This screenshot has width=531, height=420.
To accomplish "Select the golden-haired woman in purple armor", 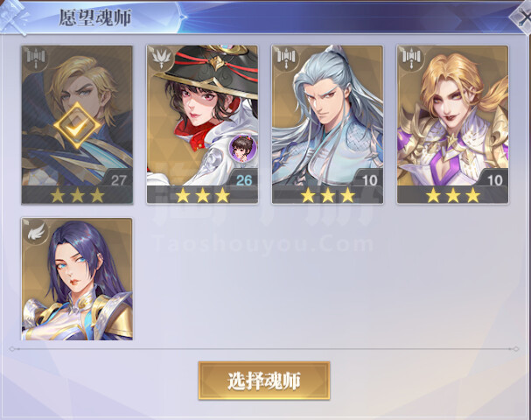I will coord(452,125).
